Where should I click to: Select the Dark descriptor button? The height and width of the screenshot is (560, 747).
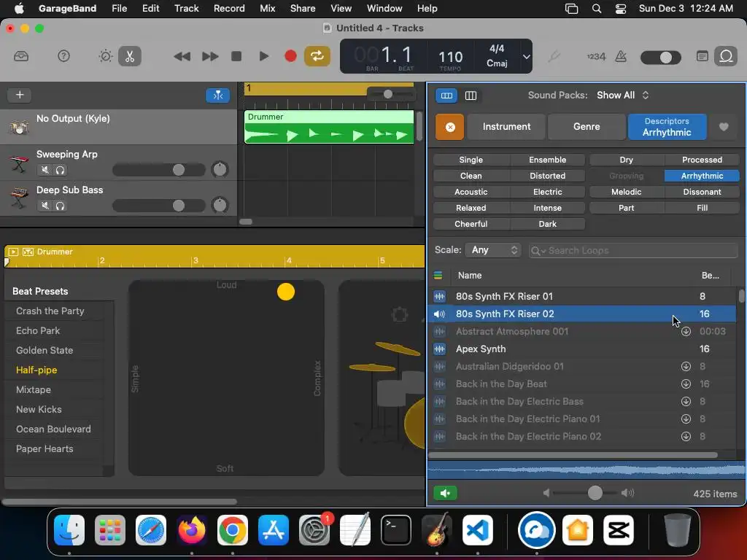(547, 225)
